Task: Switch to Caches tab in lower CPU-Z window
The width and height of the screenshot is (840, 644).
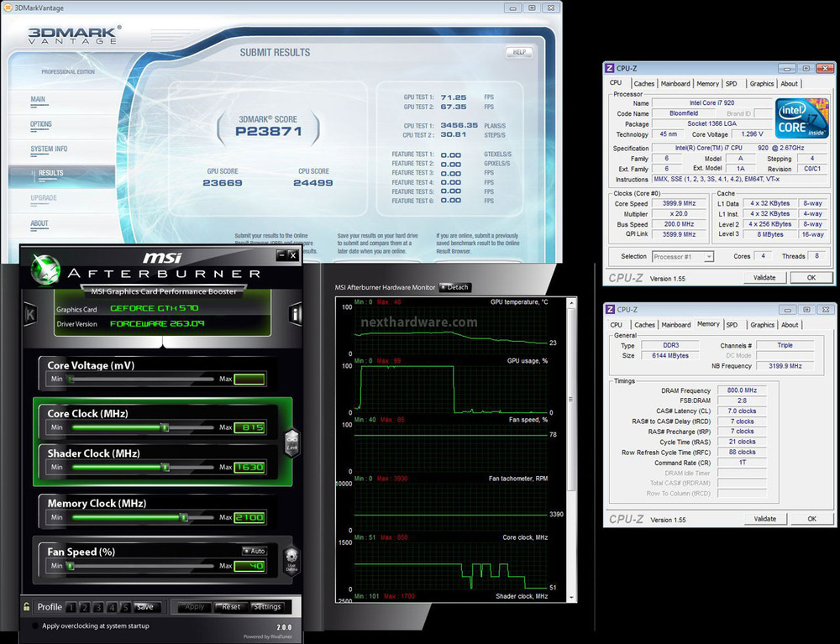Action: click(644, 325)
